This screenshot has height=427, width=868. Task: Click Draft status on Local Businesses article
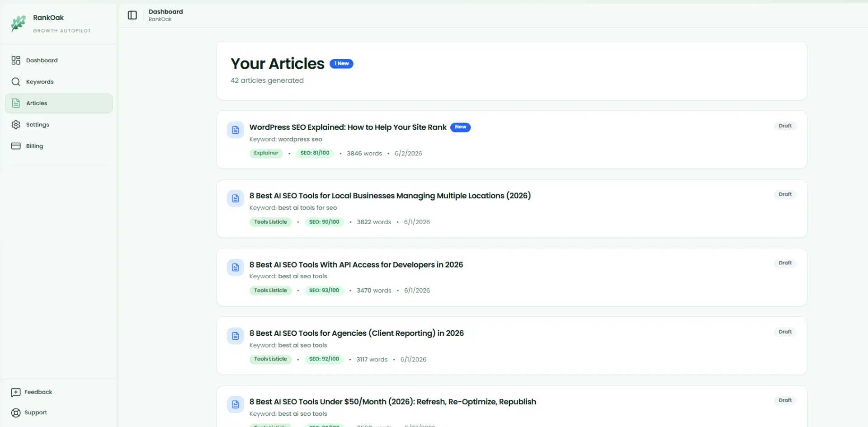(785, 194)
